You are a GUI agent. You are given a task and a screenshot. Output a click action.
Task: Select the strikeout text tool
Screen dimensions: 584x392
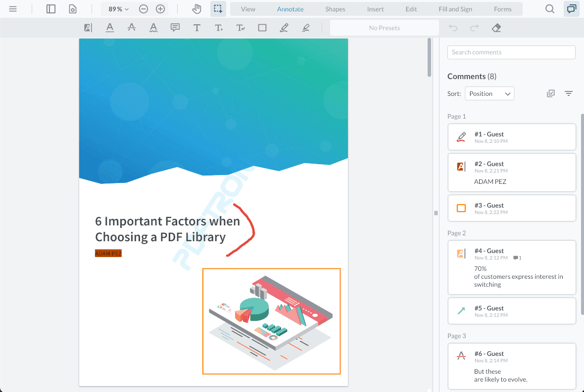coord(132,28)
